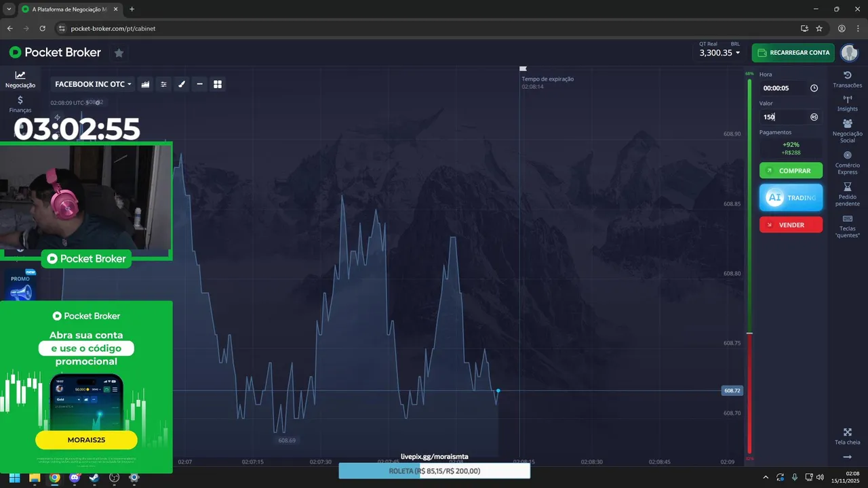Image resolution: width=868 pixels, height=488 pixels.
Task: Click the 608.72 current price label
Action: click(x=732, y=391)
